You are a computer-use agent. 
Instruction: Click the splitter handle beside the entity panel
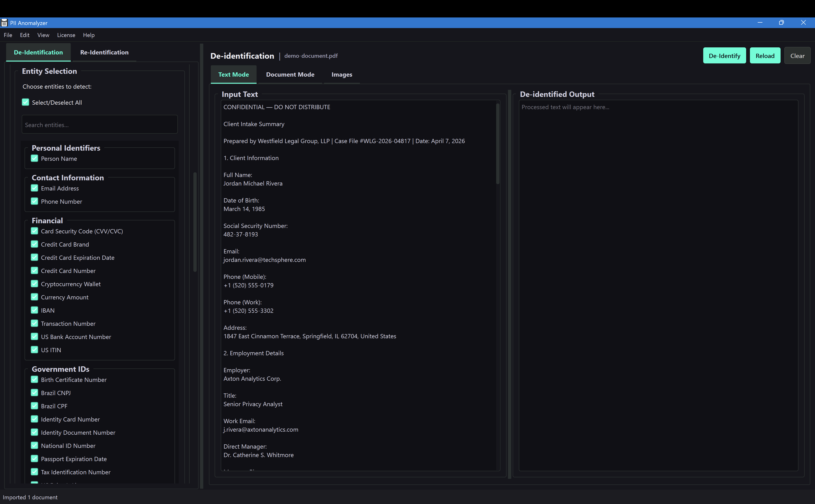pos(201,266)
